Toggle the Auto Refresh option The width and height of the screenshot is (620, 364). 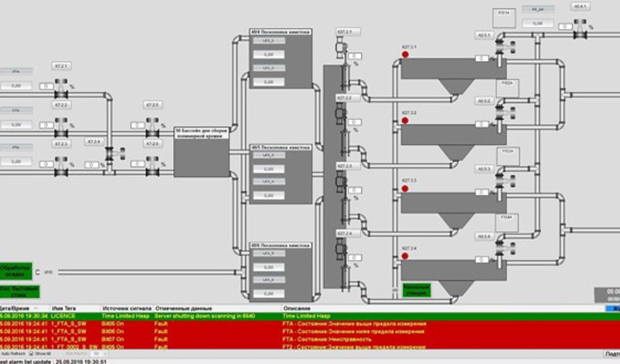13,353
